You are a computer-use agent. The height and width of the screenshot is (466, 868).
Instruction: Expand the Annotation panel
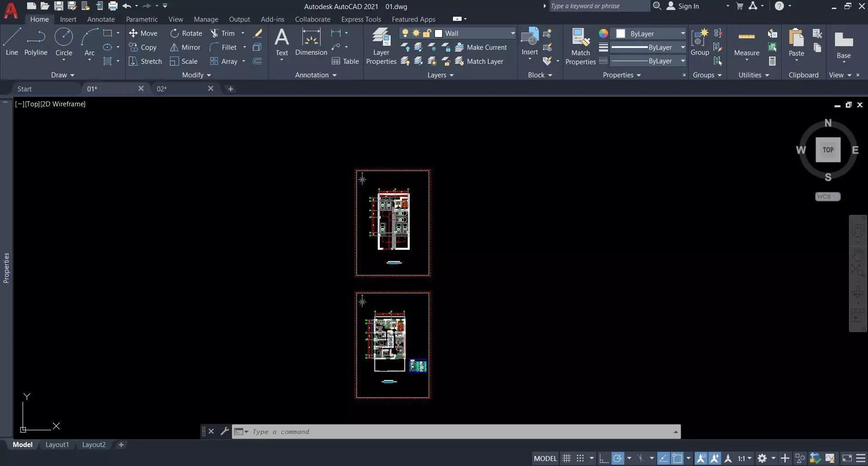[316, 75]
